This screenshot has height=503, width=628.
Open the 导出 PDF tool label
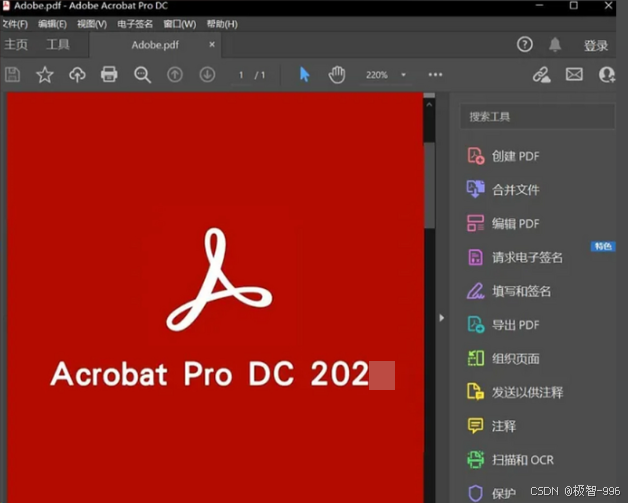pos(515,325)
